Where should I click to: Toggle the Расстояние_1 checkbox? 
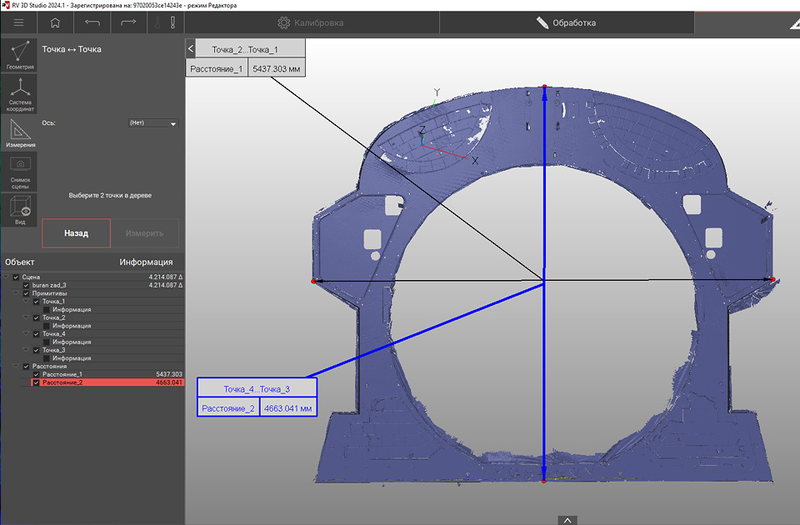click(37, 374)
